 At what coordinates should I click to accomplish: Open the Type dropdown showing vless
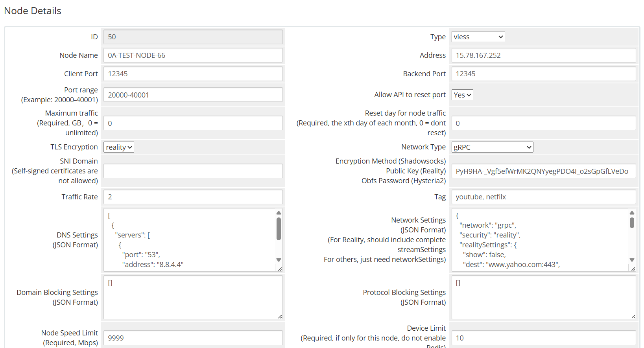(478, 37)
